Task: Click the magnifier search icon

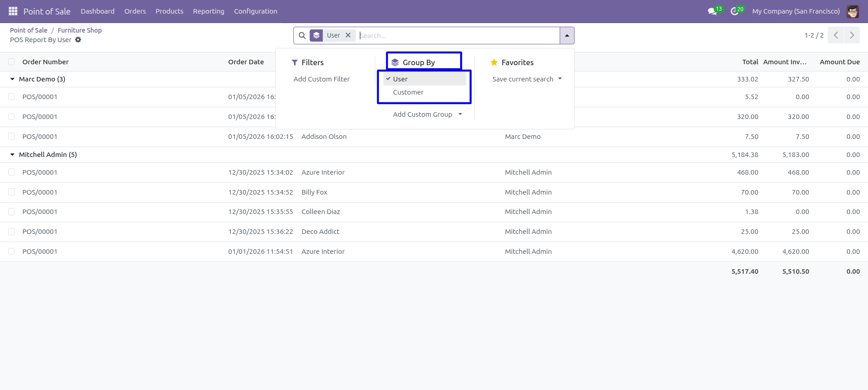Action: [302, 35]
